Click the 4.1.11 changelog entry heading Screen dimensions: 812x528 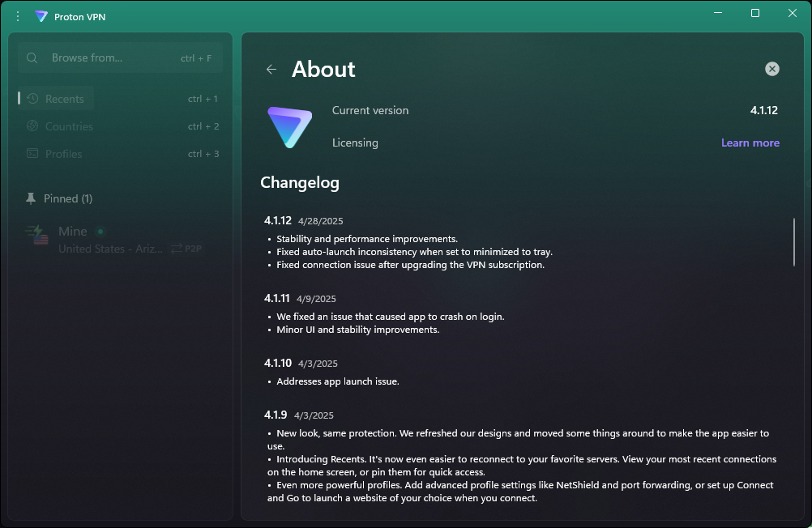(x=277, y=298)
